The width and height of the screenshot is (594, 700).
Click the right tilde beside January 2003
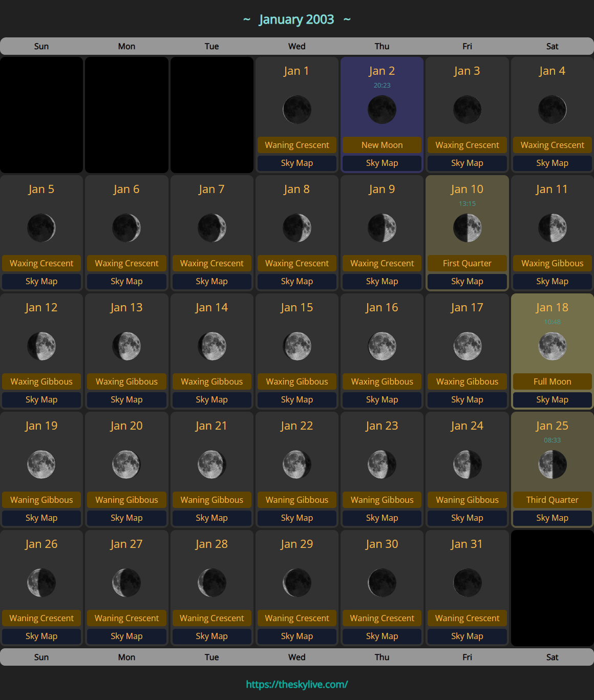pyautogui.click(x=347, y=19)
